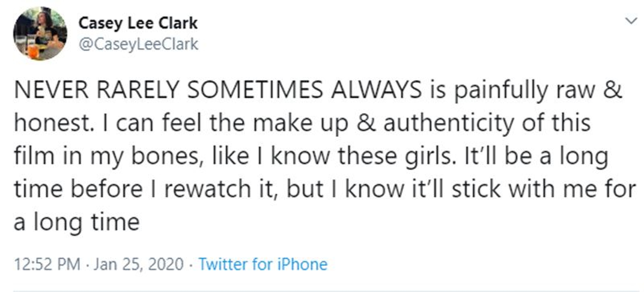The image size is (644, 292).
Task: Click the word NEVER in the tweet
Action: pos(51,90)
